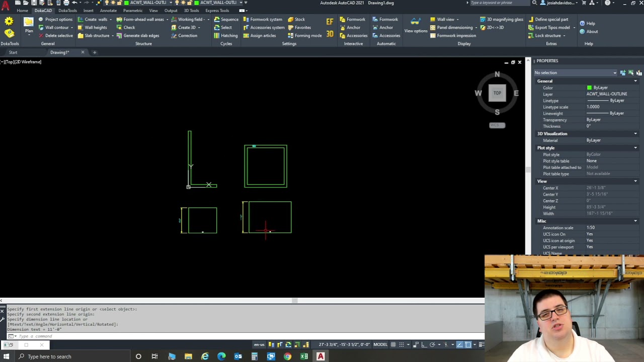Viewport: 644px width, 362px height.
Task: Collapse the View section in Properties
Action: (635, 182)
